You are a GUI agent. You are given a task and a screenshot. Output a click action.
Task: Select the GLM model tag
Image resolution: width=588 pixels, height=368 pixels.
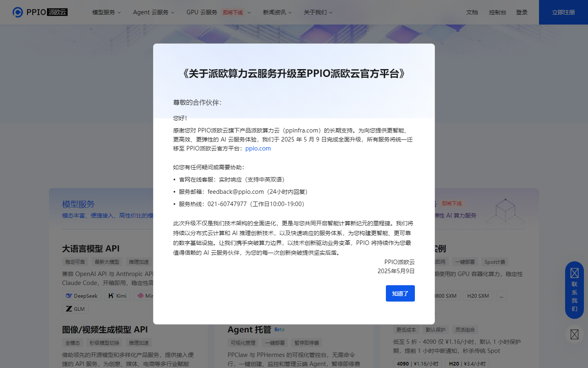[x=76, y=309]
